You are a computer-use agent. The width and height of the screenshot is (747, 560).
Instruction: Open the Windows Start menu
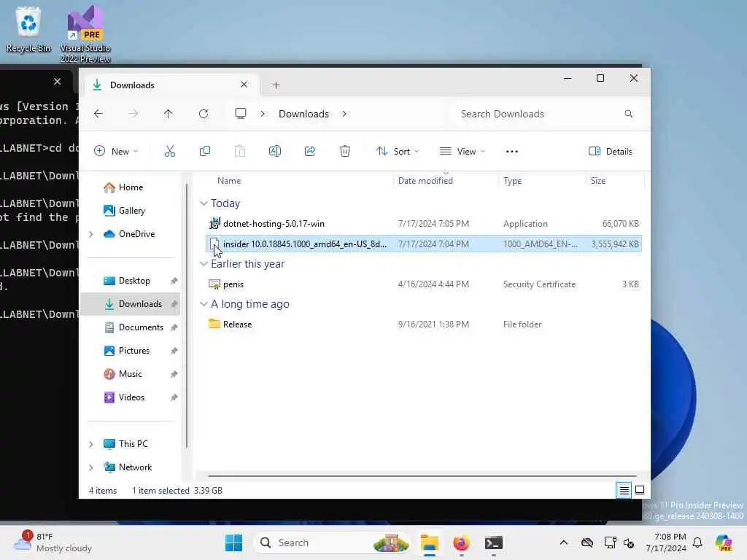(233, 542)
